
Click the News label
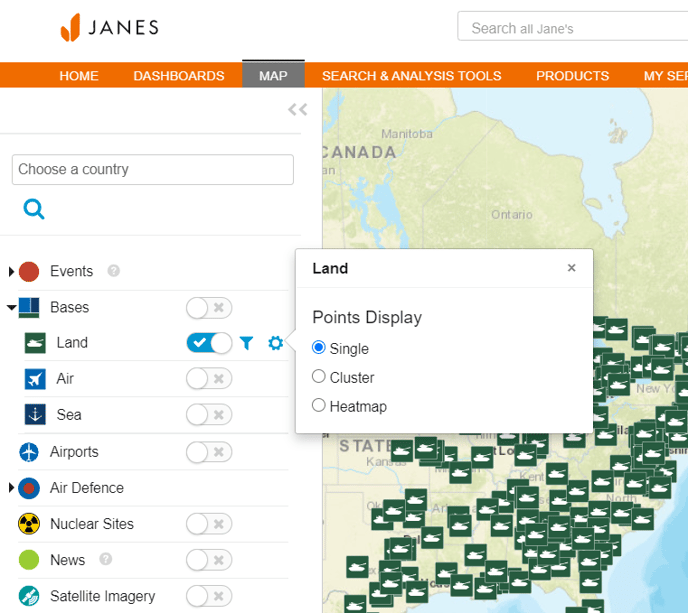pyautogui.click(x=68, y=560)
